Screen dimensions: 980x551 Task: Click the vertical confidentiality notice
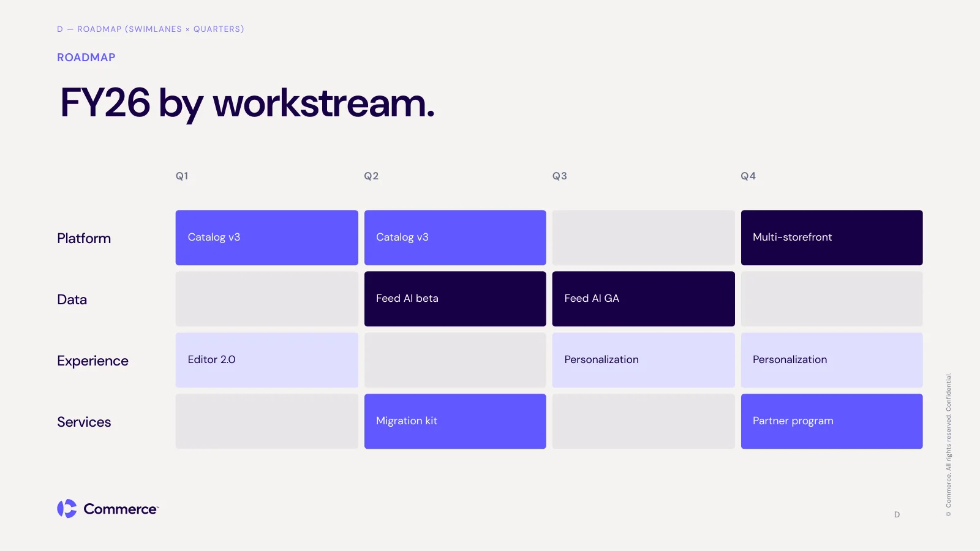[x=948, y=444]
